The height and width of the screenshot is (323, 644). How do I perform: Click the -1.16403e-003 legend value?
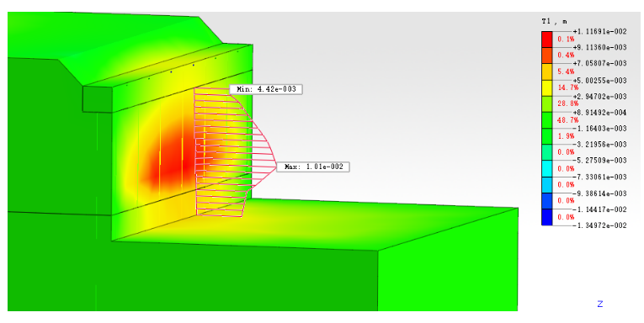point(599,129)
